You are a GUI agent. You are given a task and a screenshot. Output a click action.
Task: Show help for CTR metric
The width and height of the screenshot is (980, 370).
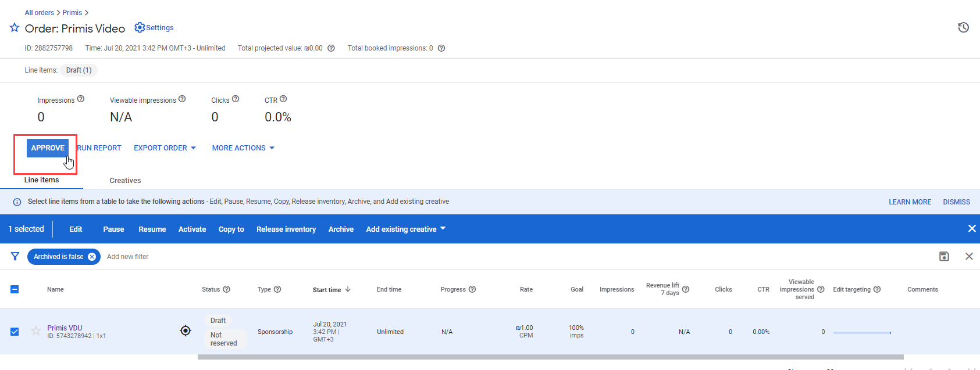tap(283, 99)
